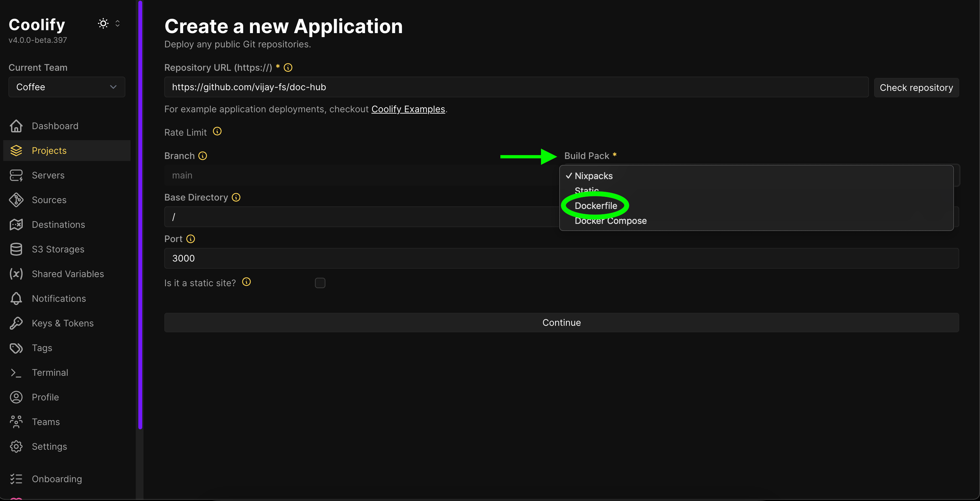Click the Teams people icon
980x501 pixels.
pos(16,422)
